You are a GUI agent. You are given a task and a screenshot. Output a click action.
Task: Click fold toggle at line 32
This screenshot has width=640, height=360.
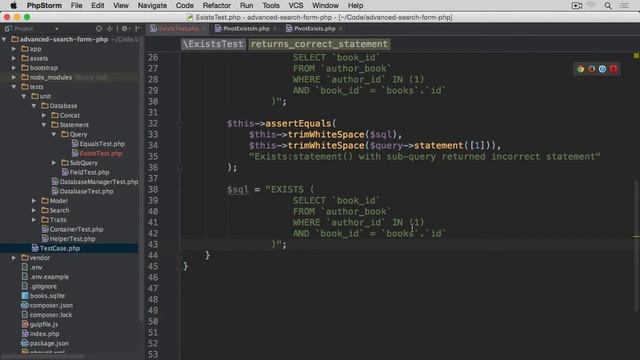[x=180, y=124]
